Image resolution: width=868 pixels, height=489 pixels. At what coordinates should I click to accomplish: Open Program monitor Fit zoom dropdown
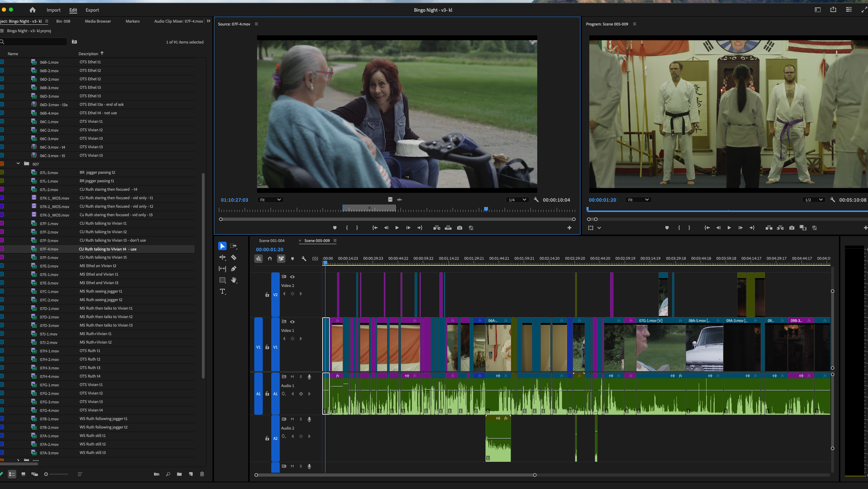[638, 200]
